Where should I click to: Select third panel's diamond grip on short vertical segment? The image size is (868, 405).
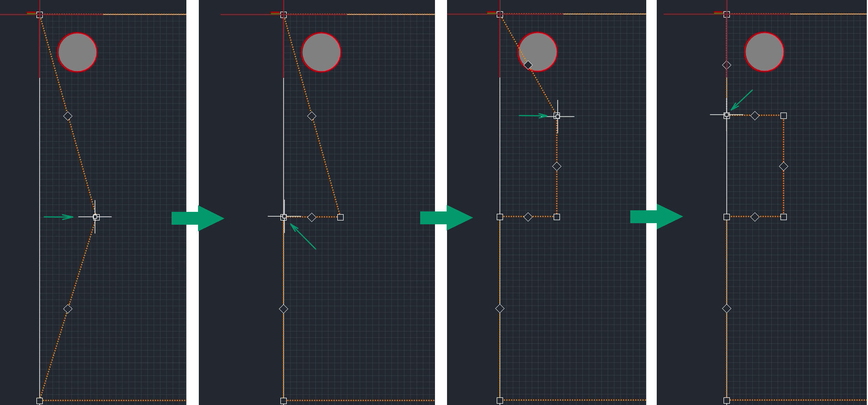click(x=557, y=166)
